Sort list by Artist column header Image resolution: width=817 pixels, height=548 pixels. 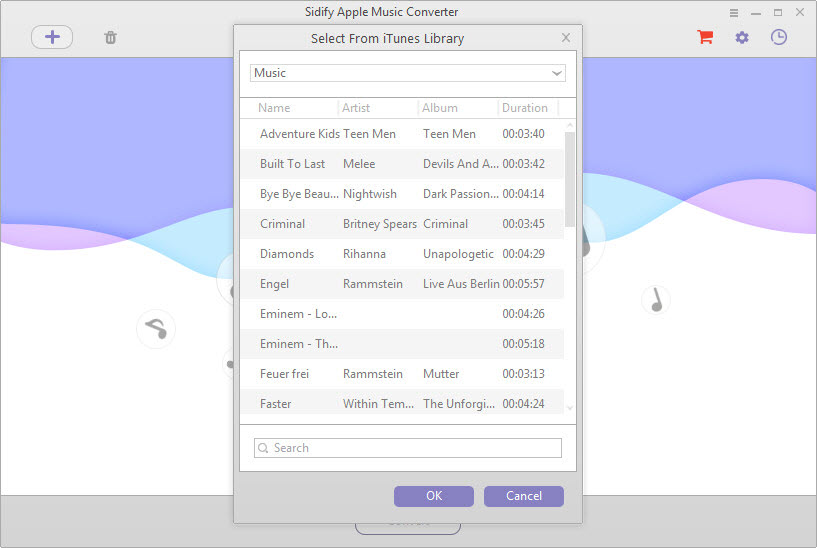tap(356, 108)
